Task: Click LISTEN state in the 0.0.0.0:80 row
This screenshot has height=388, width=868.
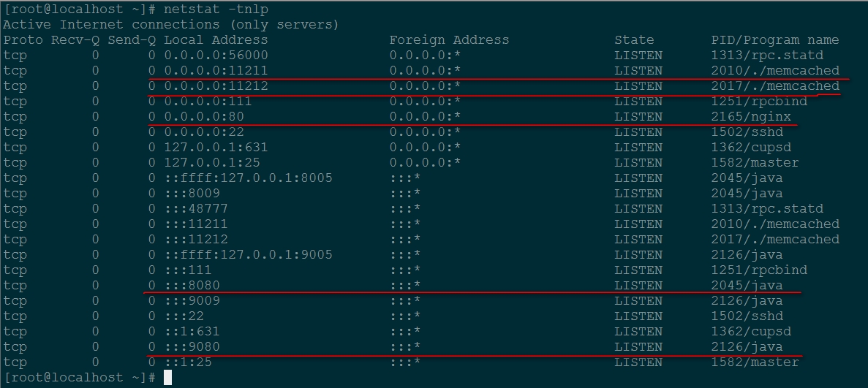Action: tap(638, 117)
